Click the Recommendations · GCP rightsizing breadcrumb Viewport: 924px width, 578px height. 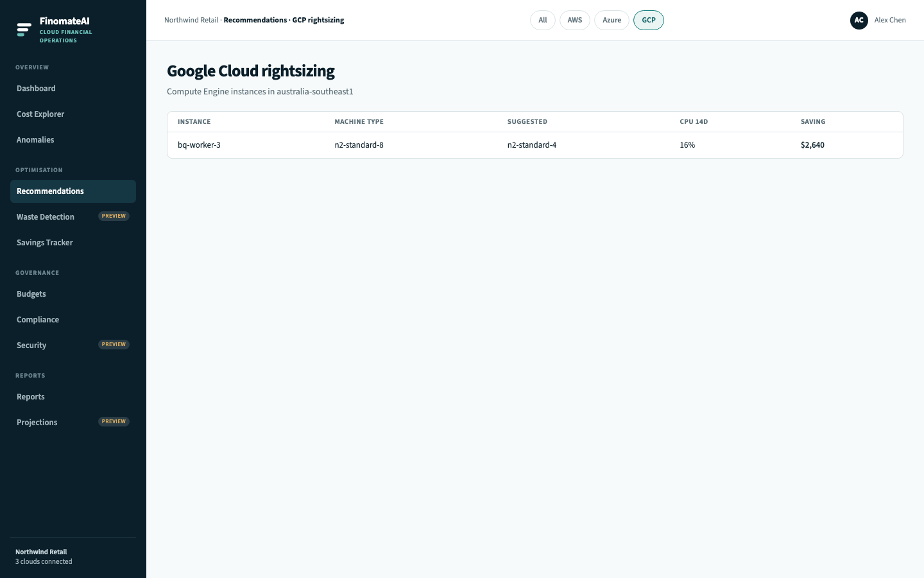[284, 21]
